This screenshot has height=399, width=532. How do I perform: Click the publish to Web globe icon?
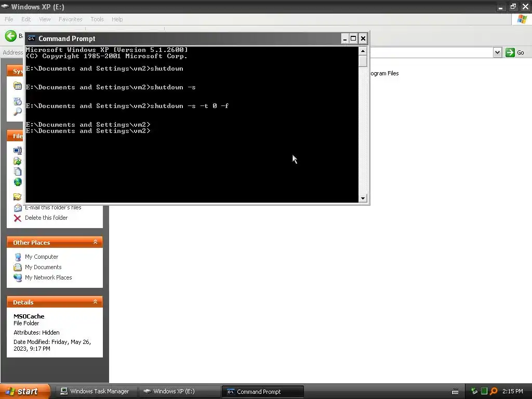click(18, 182)
